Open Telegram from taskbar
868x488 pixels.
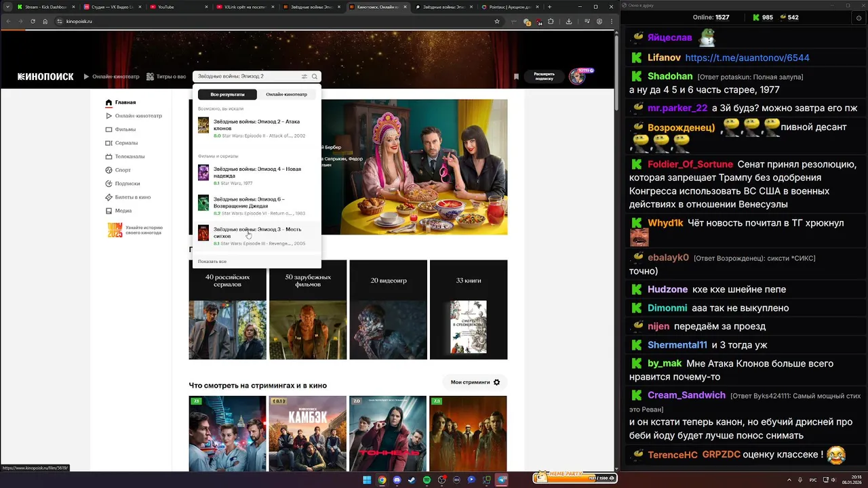[502, 480]
